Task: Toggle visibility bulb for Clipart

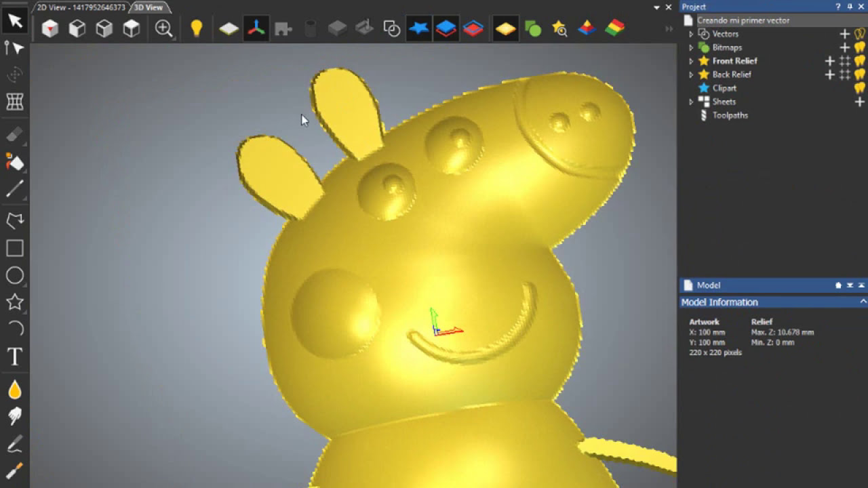Action: click(860, 88)
